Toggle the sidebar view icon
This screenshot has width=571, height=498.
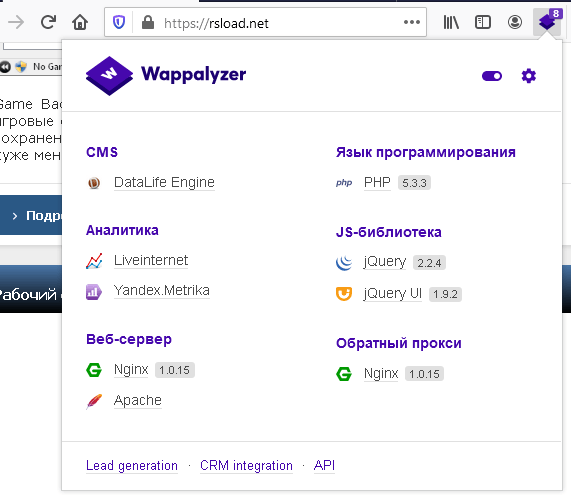pos(483,23)
